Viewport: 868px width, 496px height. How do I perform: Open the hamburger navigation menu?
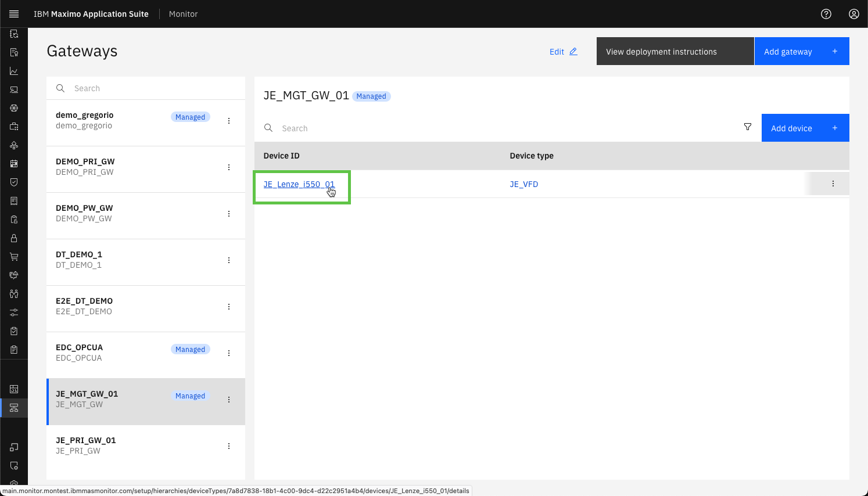point(14,14)
